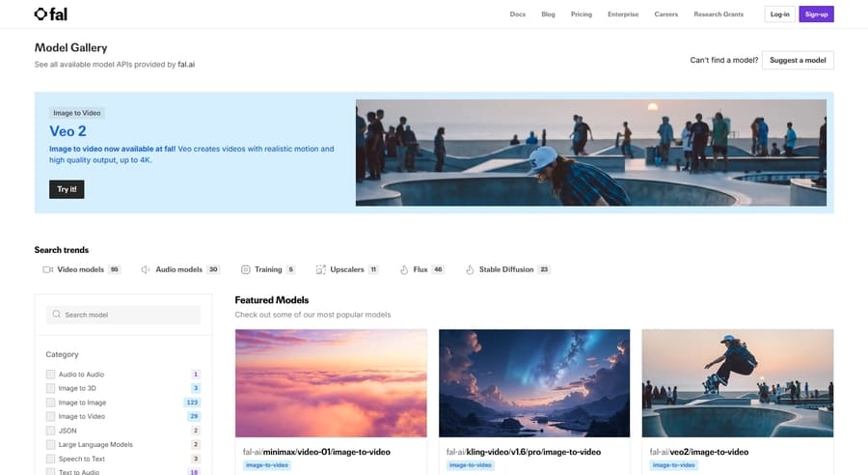Click the Upscalers expand icon
The width and height of the screenshot is (868, 475).
(320, 270)
